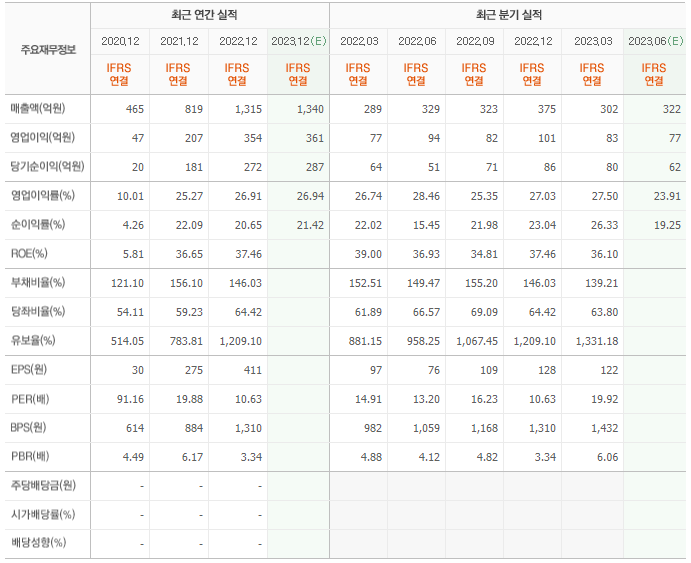691x563 pixels.
Task: Click reserve ratio value 1,331.18
Action: (597, 341)
